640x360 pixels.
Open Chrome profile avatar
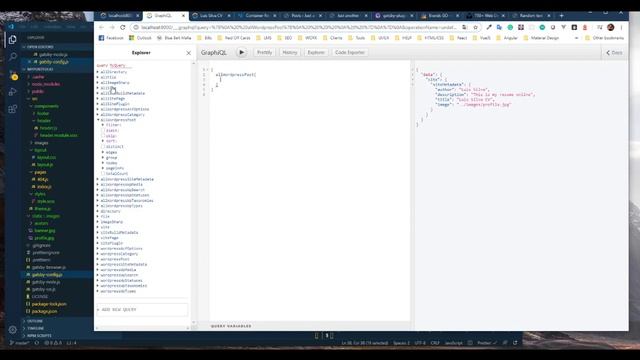[611, 27]
